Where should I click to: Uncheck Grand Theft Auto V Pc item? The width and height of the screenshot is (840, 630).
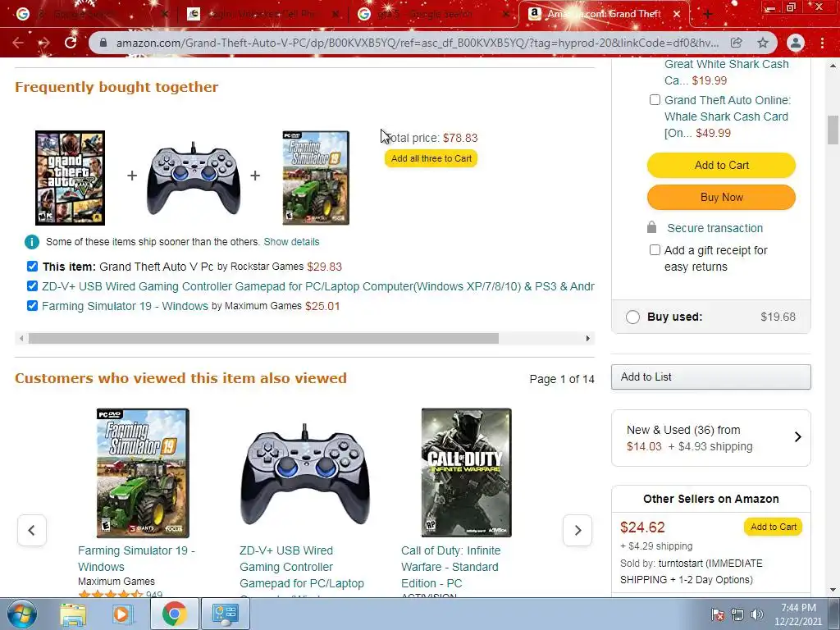(32, 267)
